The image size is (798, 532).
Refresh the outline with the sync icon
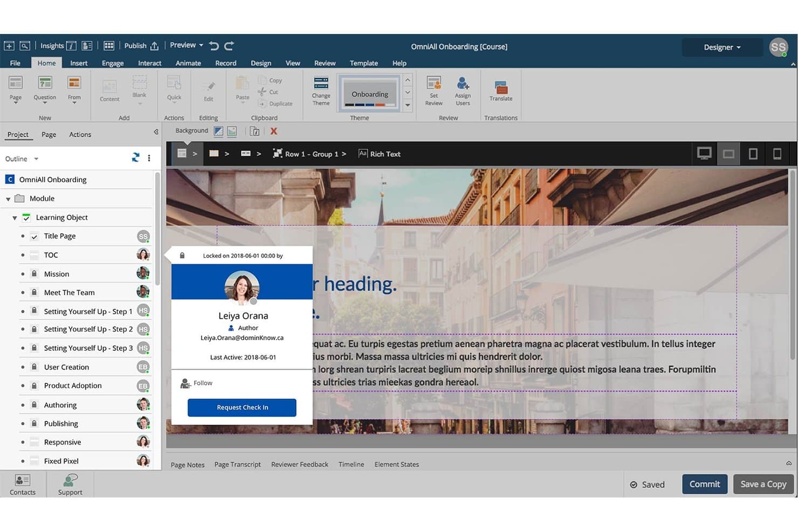tap(135, 157)
